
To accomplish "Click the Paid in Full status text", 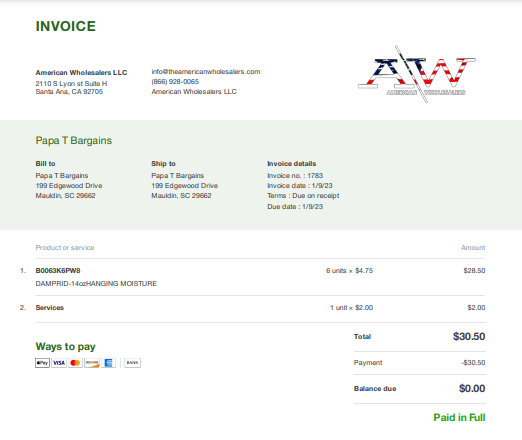I will [x=459, y=417].
